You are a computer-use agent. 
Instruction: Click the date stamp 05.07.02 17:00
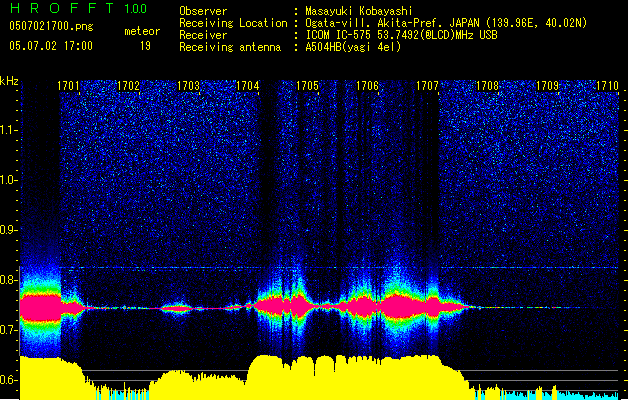[x=51, y=46]
